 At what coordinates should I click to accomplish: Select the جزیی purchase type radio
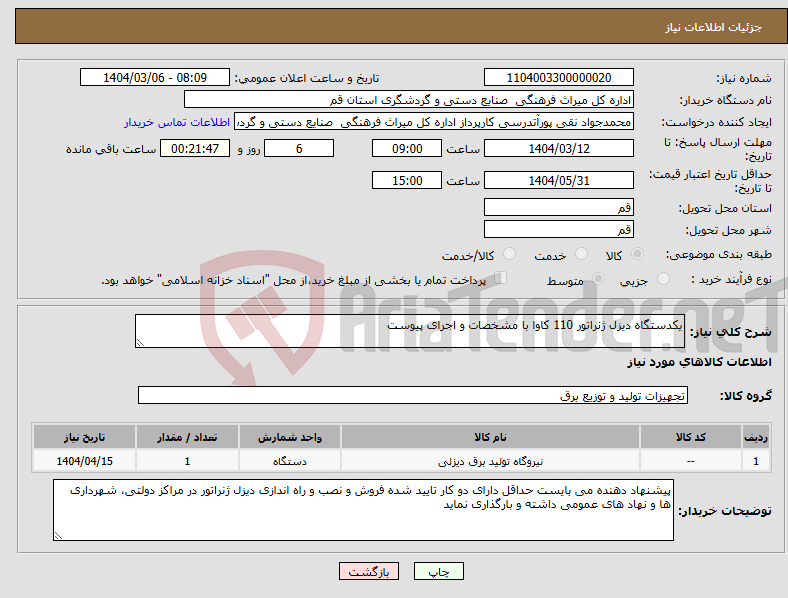(663, 278)
